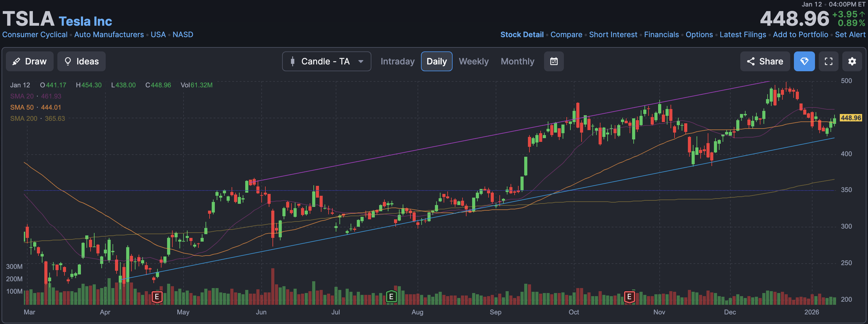The width and height of the screenshot is (868, 324).
Task: Switch to the Monthly timeframe
Action: (x=517, y=61)
